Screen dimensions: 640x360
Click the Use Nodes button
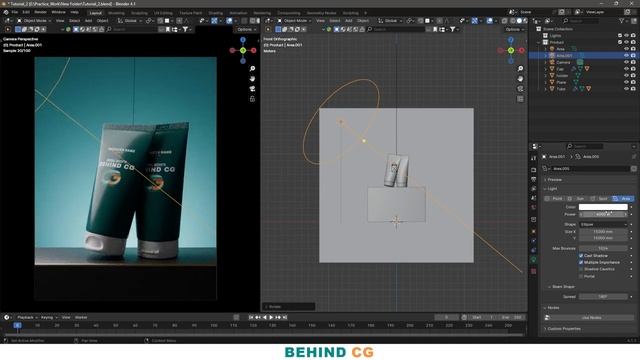coord(591,318)
